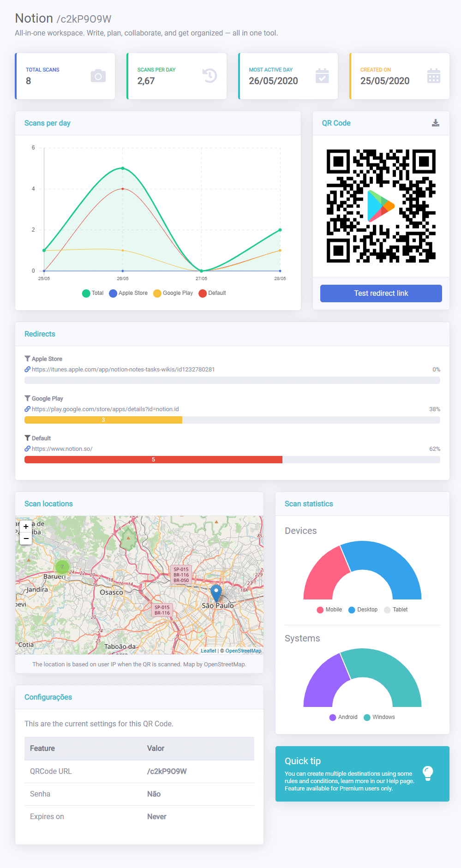Click the calendar check icon in Most Active Day
Screen dimensions: 461x868
point(322,76)
